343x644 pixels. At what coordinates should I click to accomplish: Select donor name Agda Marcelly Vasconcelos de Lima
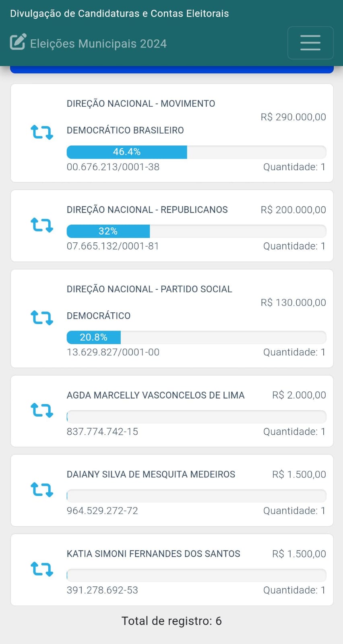tap(155, 395)
